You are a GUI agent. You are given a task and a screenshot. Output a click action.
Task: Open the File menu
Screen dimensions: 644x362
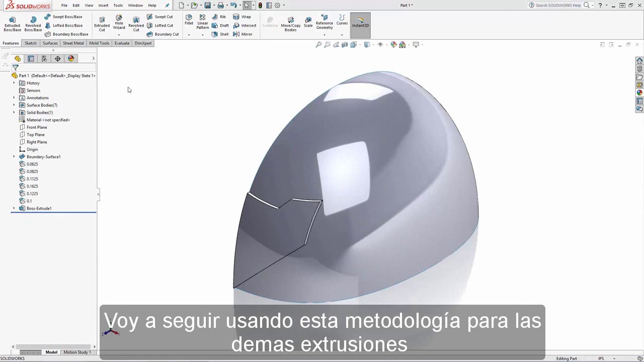tap(64, 6)
